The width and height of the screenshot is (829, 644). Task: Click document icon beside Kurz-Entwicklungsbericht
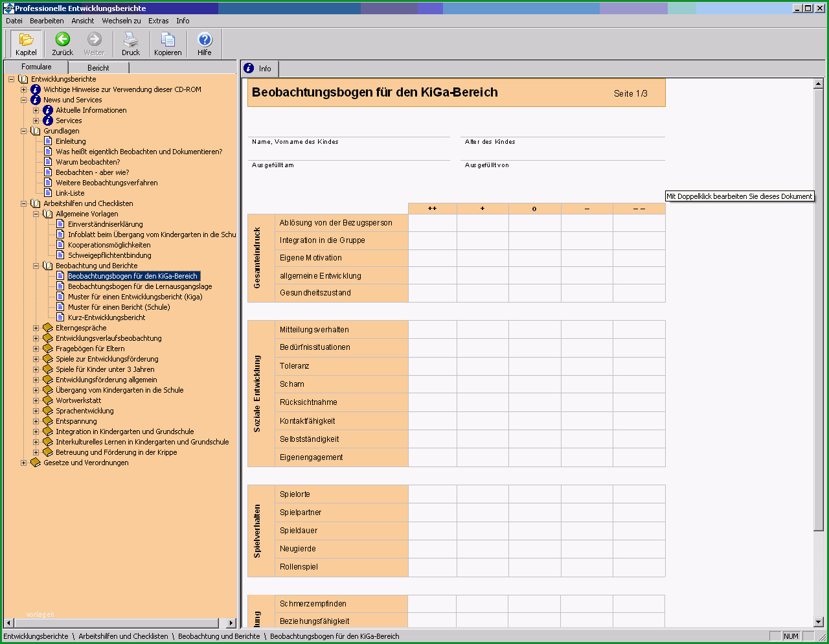pyautogui.click(x=60, y=317)
